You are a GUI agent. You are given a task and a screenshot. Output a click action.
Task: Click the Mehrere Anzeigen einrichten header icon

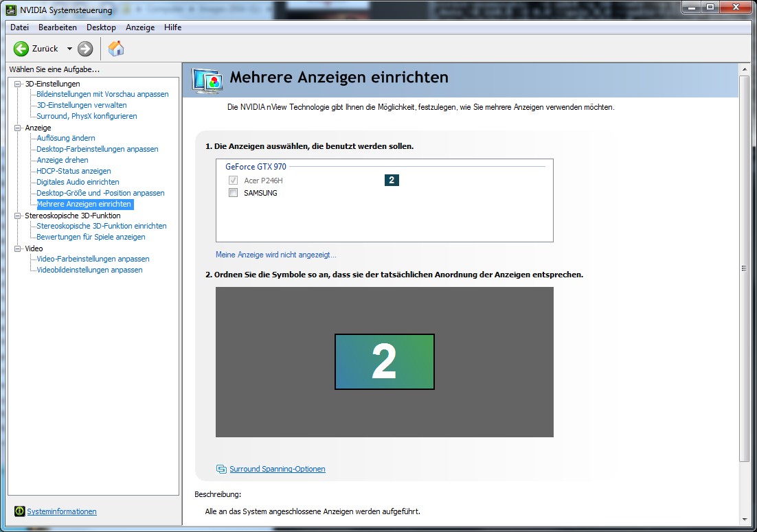click(x=207, y=80)
